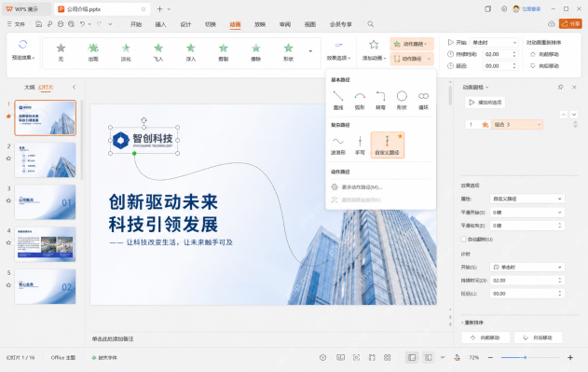588x372 pixels.
Task: Switch to the 大纲 outline tab
Action: [29, 87]
